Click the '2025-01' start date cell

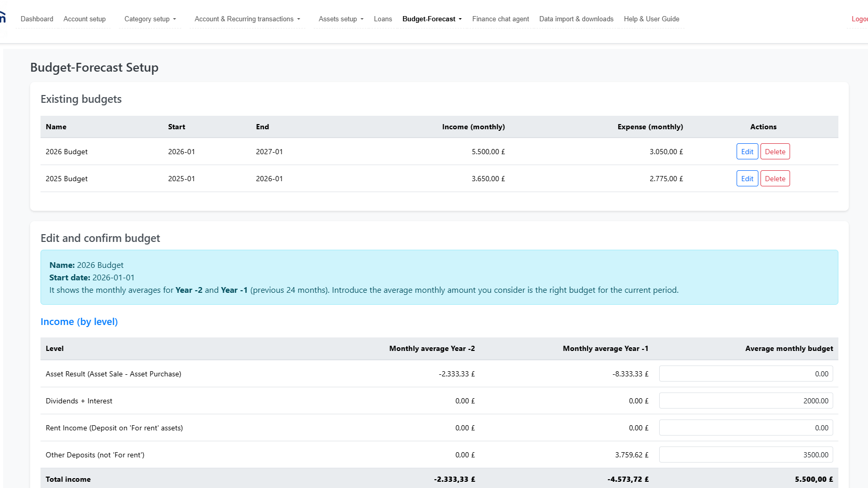pyautogui.click(x=181, y=179)
